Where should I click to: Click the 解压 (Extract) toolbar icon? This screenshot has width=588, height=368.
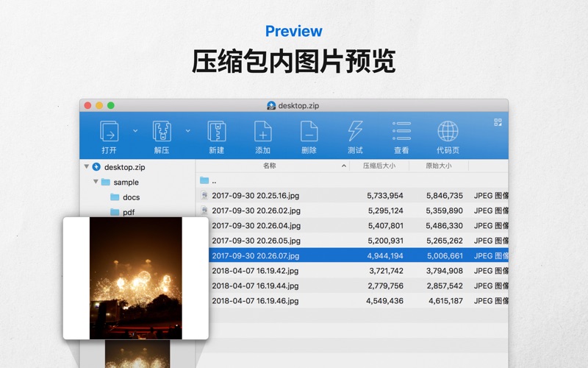point(162,131)
